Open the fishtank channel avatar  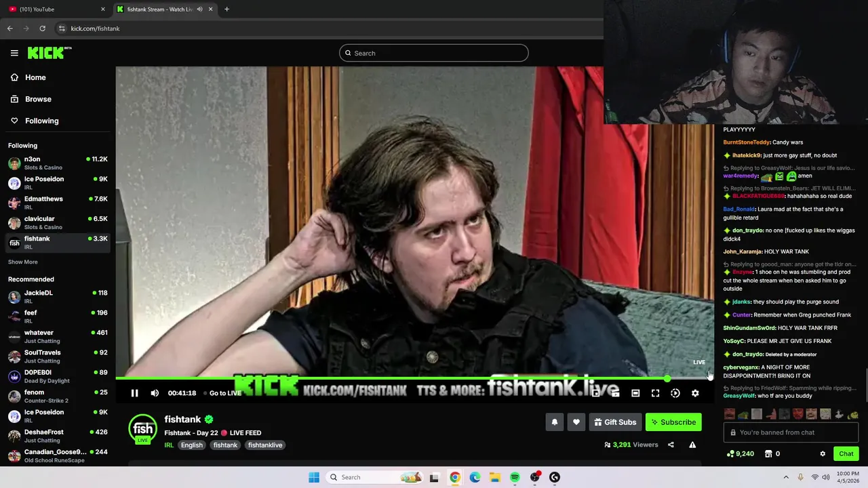pyautogui.click(x=142, y=429)
